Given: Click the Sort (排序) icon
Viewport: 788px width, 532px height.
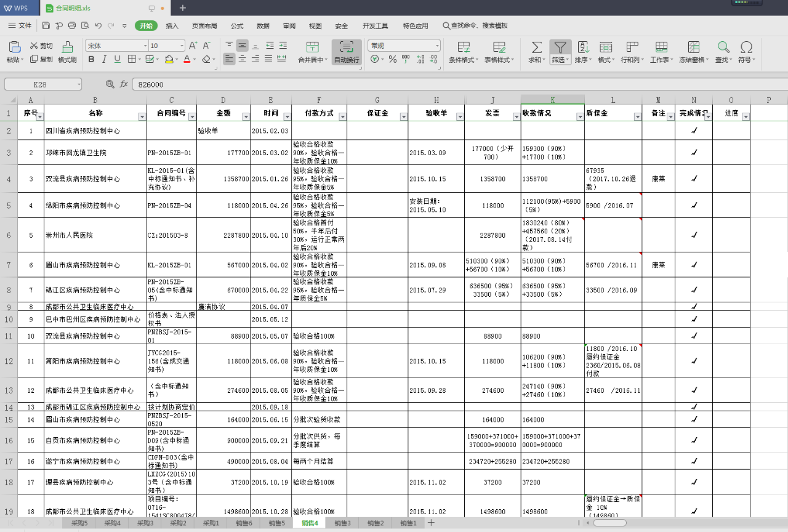Looking at the screenshot, I should (x=582, y=47).
